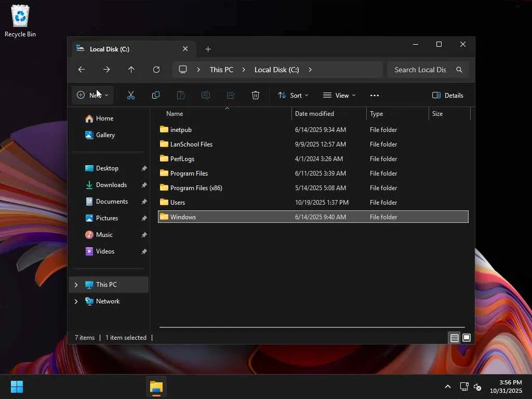The height and width of the screenshot is (399, 532).
Task: Switch to details list view in status bar
Action: click(x=454, y=338)
